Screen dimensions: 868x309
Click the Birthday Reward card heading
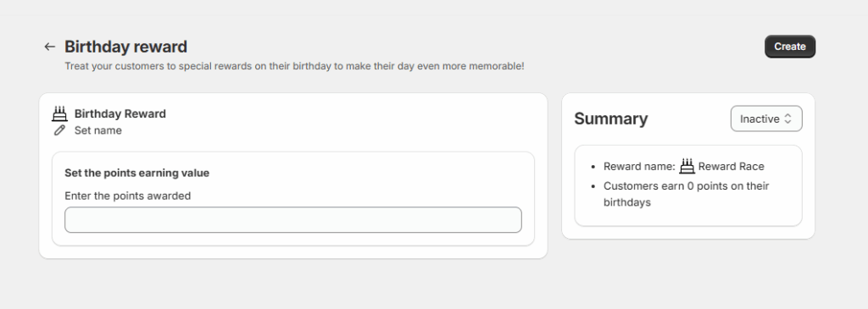coord(120,114)
